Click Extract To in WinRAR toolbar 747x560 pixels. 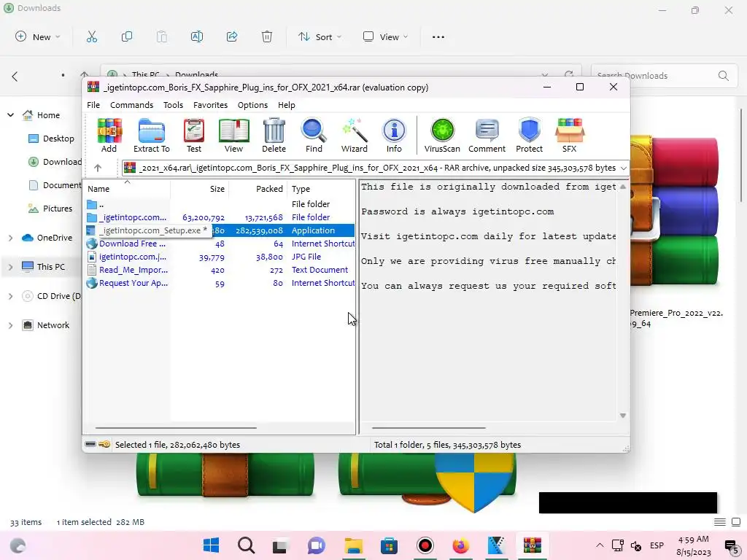(152, 135)
